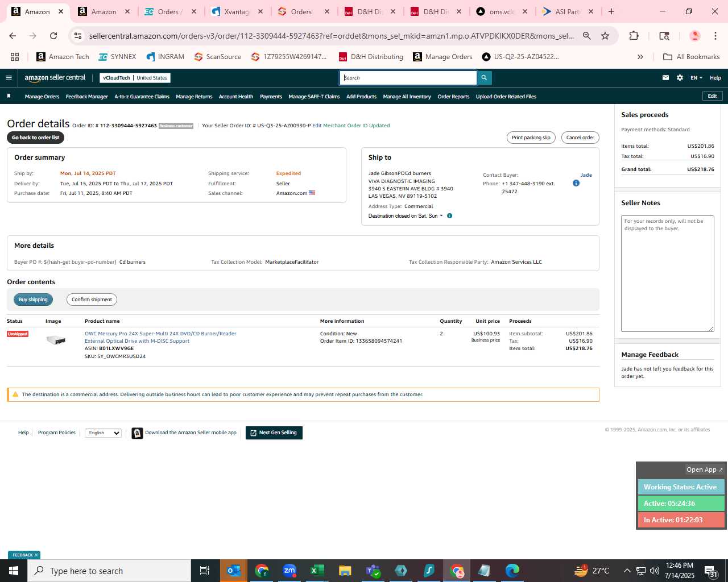728x582 pixels.
Task: Open Outlook from the taskbar
Action: coord(234,571)
